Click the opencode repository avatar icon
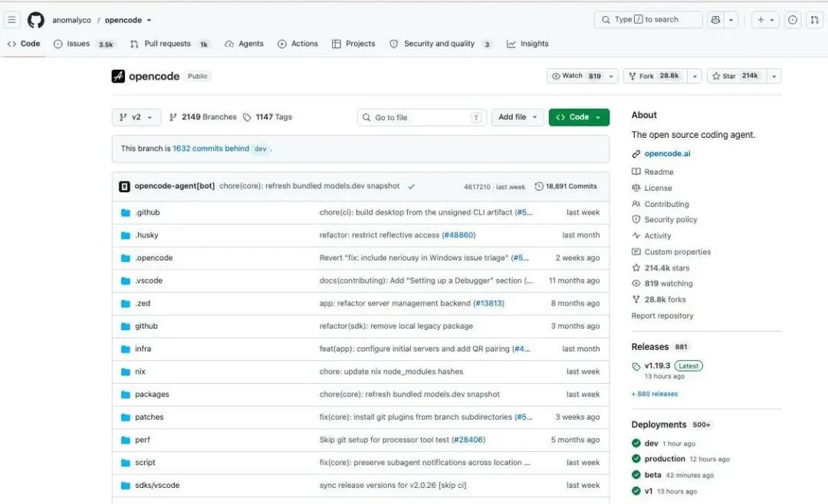This screenshot has width=828, height=504. [x=118, y=76]
